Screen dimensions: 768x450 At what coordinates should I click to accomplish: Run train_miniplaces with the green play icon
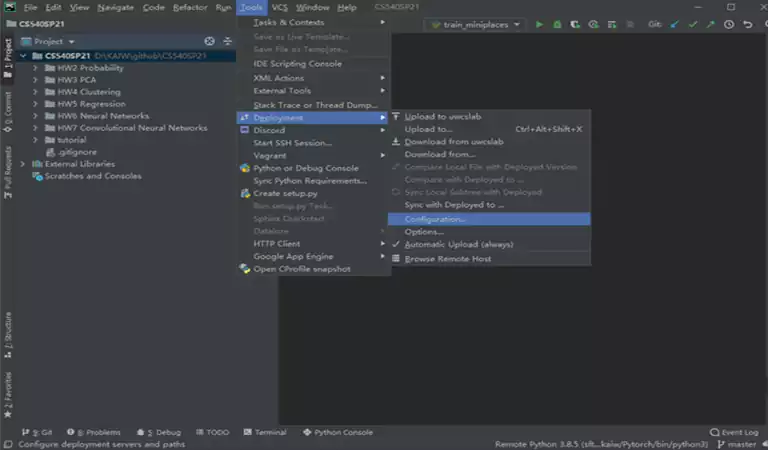click(x=539, y=24)
